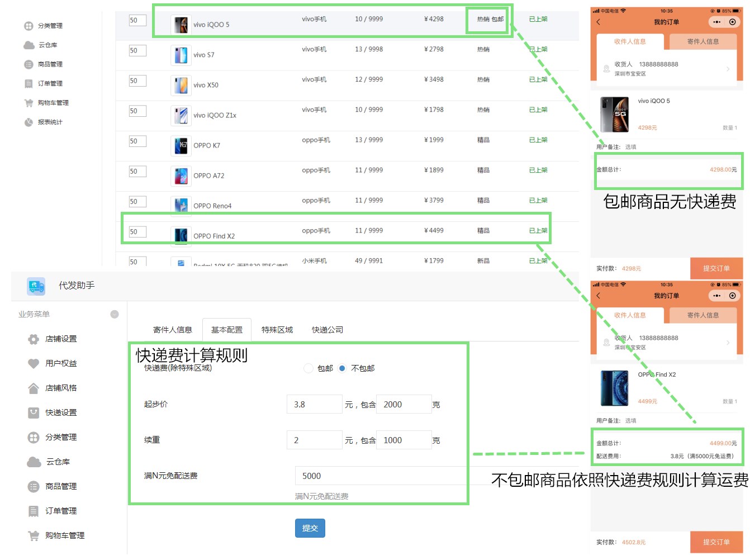Select 寄件人信息 tab in lower phone
This screenshot has height=560, width=750.
point(703,316)
